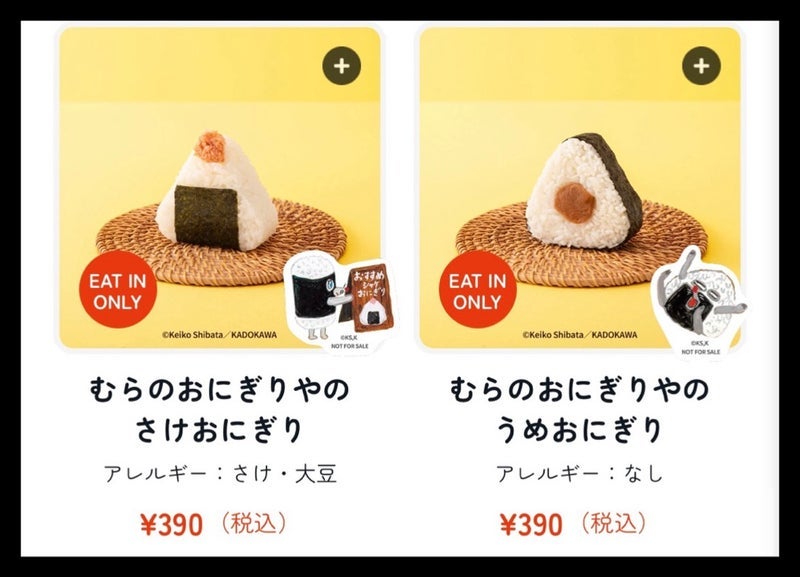800x577 pixels.
Task: Open むらのおにぎりやの うめおにぎり title
Action: click(x=580, y=410)
